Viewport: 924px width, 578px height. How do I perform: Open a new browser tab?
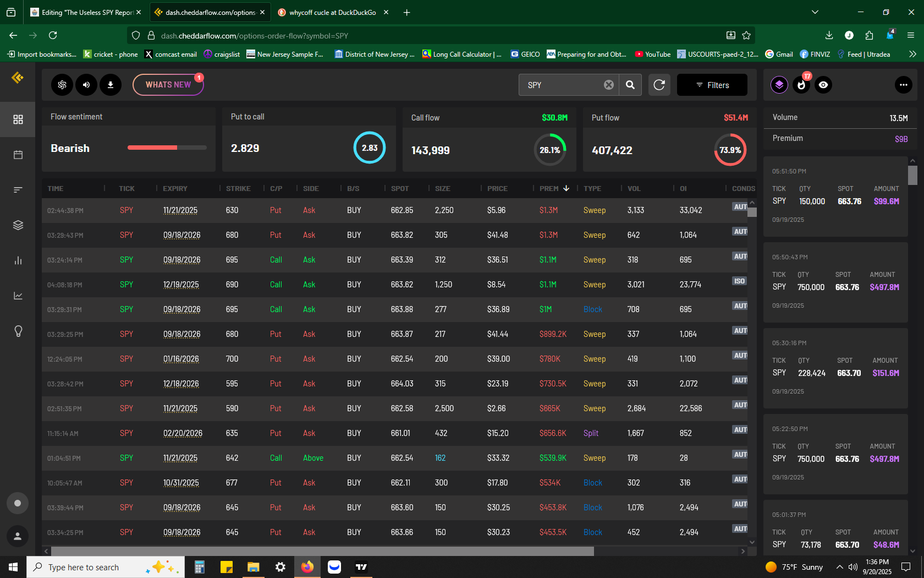point(406,12)
